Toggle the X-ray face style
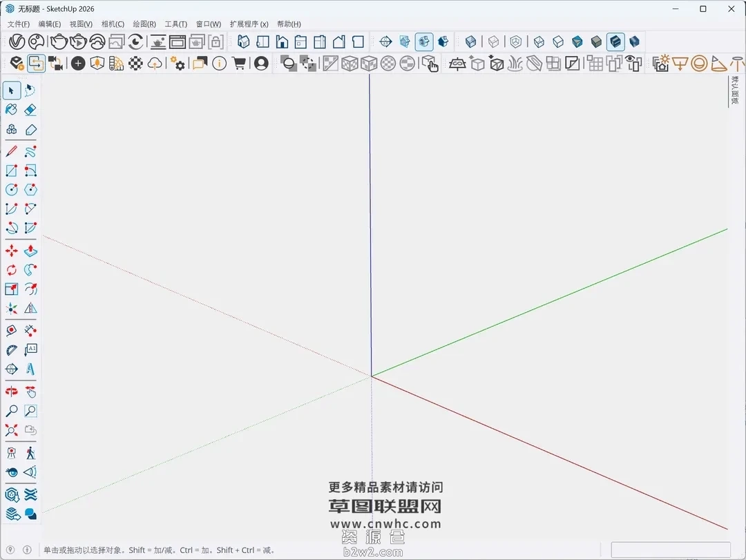 click(x=470, y=41)
